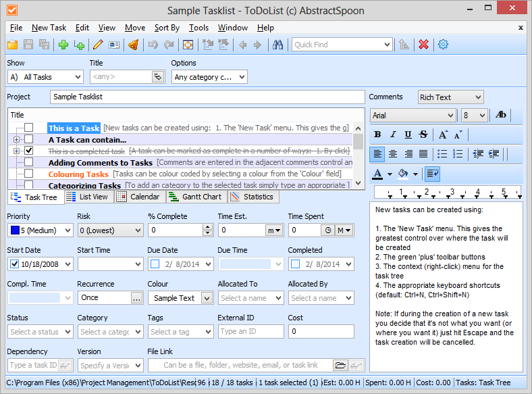
Task: Open the Allocated To name dropdown
Action: pos(278,298)
